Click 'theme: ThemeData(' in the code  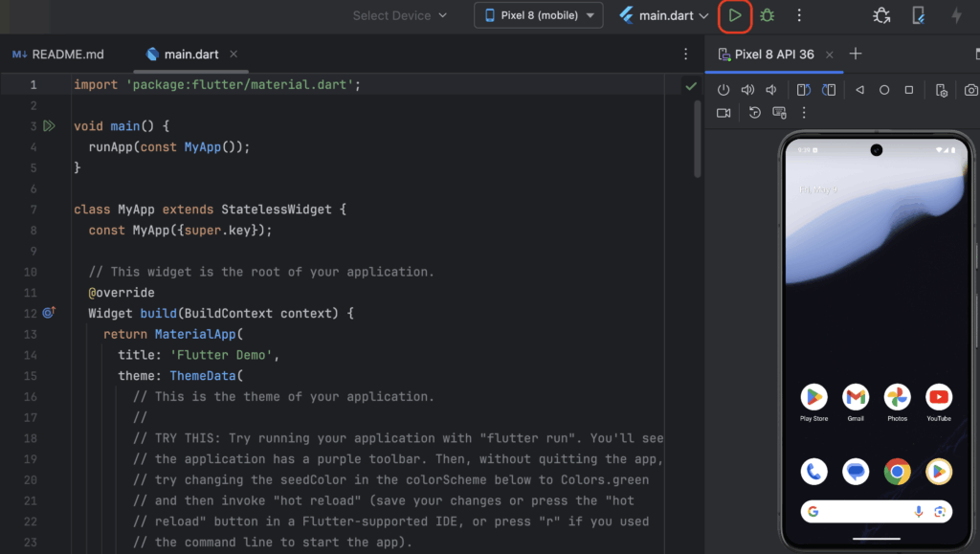181,376
